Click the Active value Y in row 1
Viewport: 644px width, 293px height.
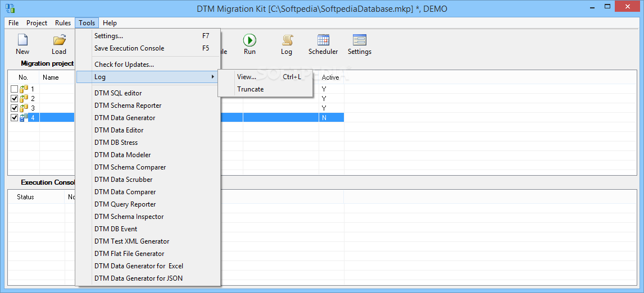pos(324,89)
